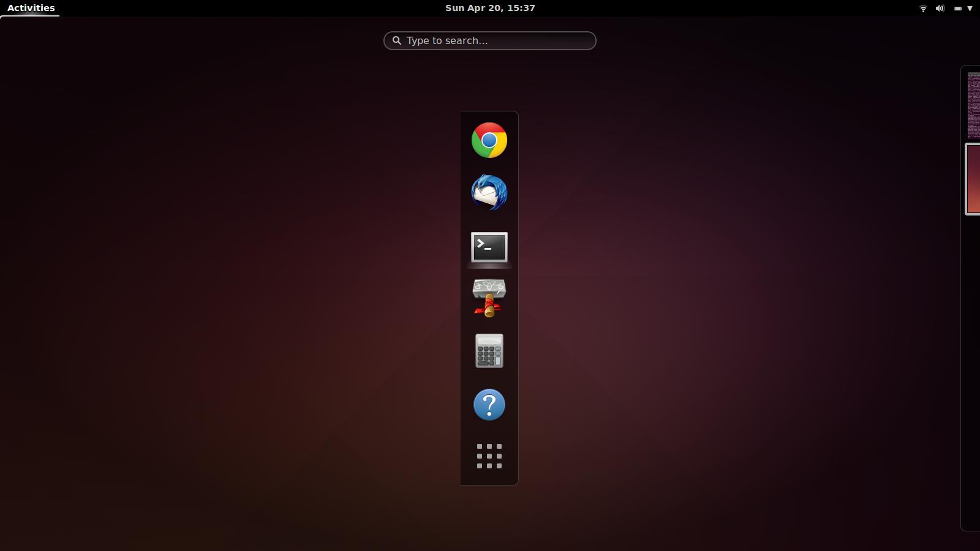Launch the Mahjongg game
Image resolution: width=980 pixels, height=551 pixels.
click(x=489, y=298)
